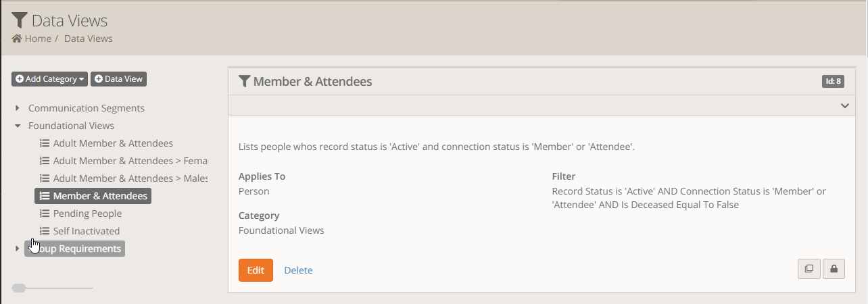Select the Member & Attendees tree item

tap(99, 196)
